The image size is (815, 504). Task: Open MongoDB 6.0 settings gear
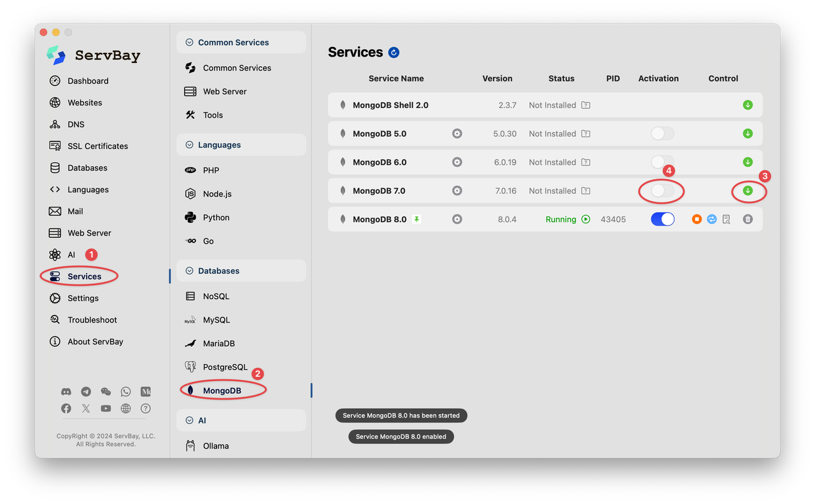tap(457, 162)
